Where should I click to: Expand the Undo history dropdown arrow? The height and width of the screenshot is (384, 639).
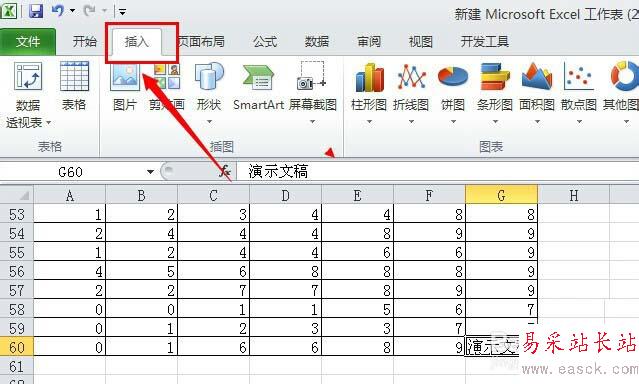[x=73, y=11]
